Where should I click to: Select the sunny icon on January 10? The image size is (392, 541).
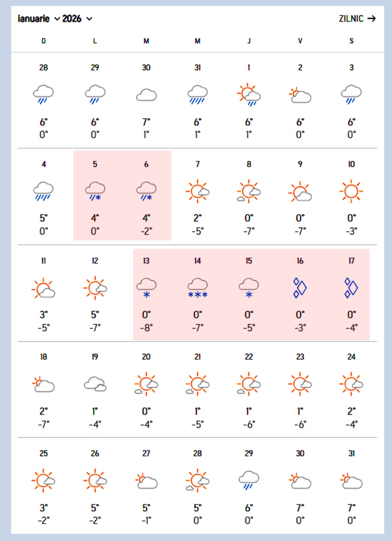click(351, 191)
